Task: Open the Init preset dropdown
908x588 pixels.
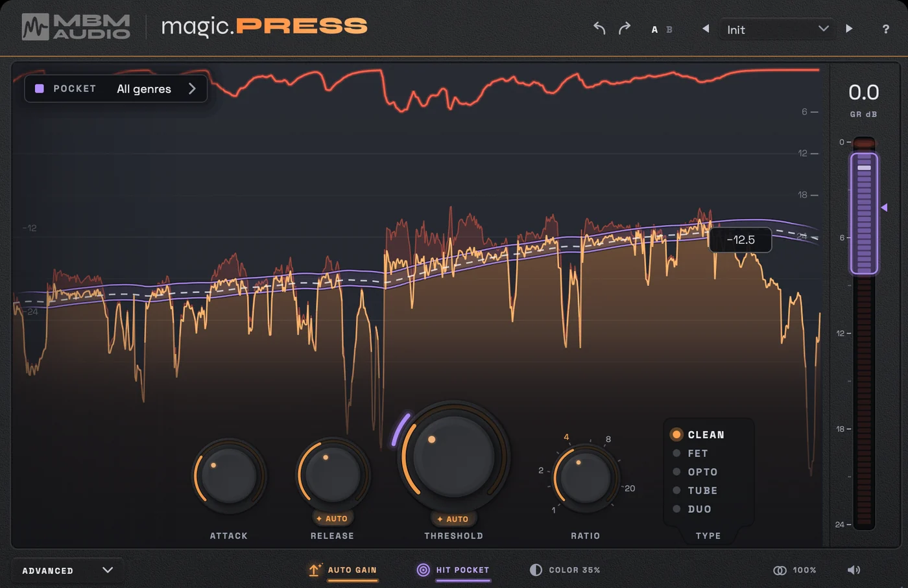Action: 777,29
